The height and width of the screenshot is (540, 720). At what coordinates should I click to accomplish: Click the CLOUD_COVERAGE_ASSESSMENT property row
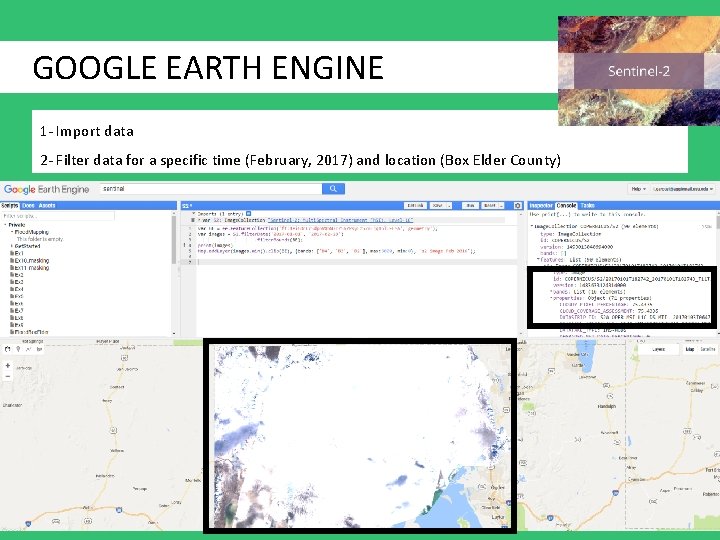click(608, 311)
